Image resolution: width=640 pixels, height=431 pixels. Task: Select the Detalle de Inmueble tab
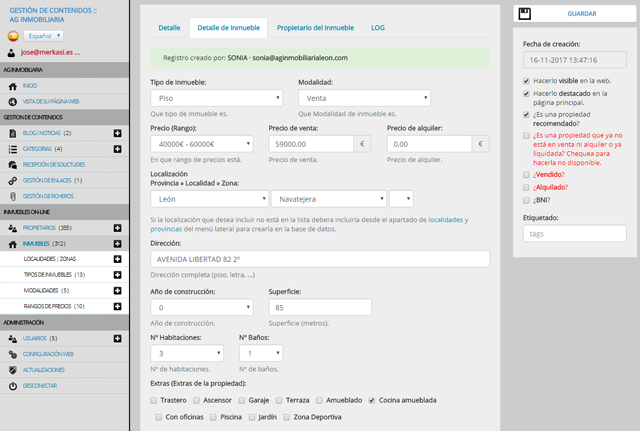pos(229,28)
